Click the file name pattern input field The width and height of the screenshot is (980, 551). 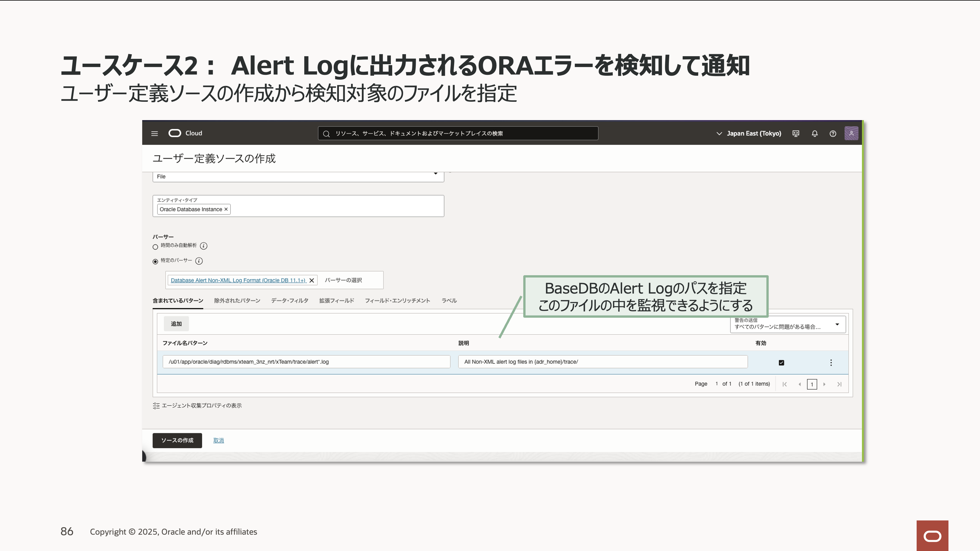(306, 362)
